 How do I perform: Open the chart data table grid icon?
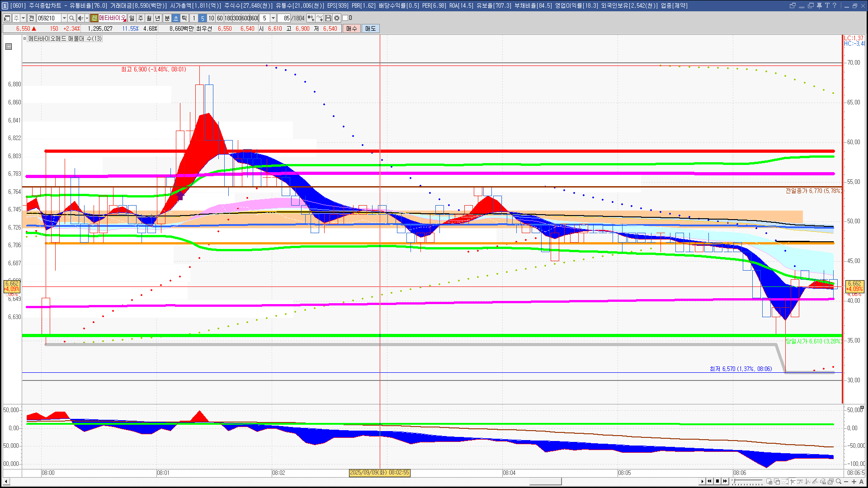point(9,47)
